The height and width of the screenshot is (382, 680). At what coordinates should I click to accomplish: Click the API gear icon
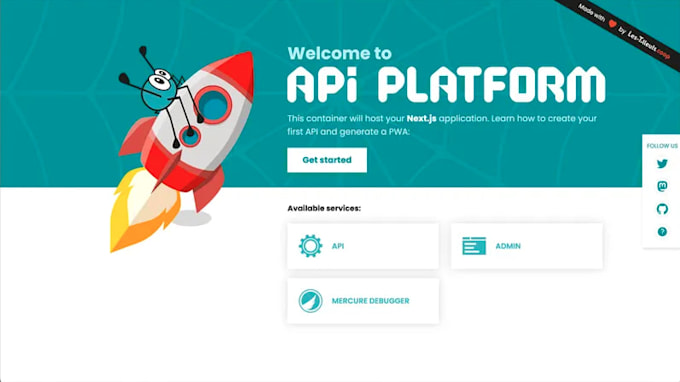tap(311, 246)
